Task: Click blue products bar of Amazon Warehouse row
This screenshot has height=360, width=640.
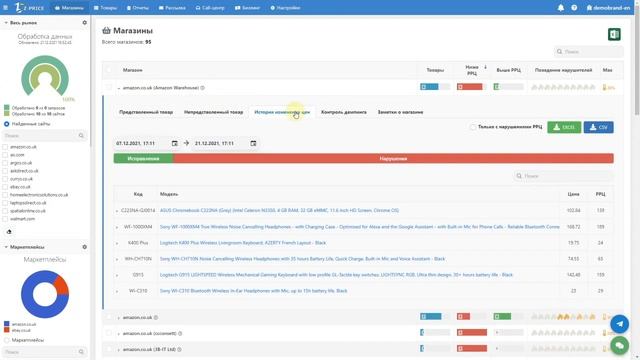Action: [429, 87]
